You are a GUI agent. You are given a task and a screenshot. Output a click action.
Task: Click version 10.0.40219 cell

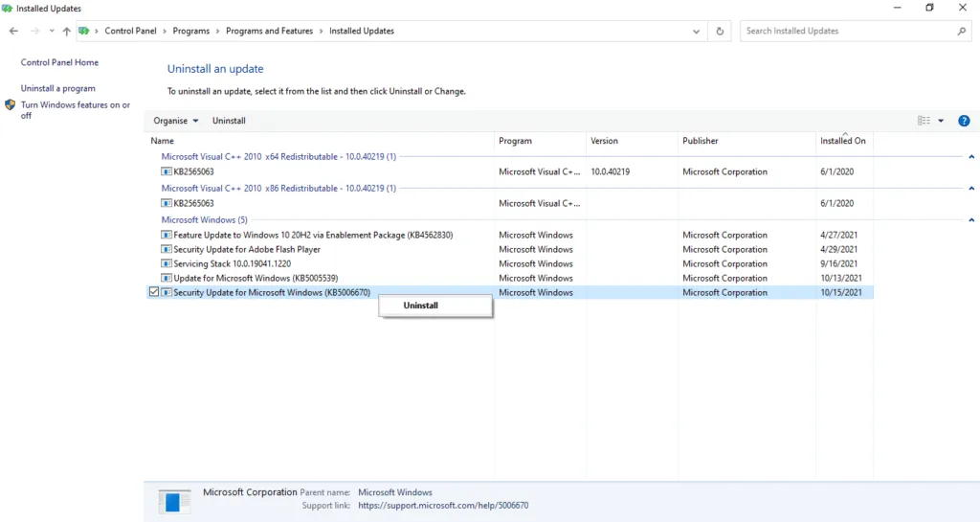pos(610,171)
